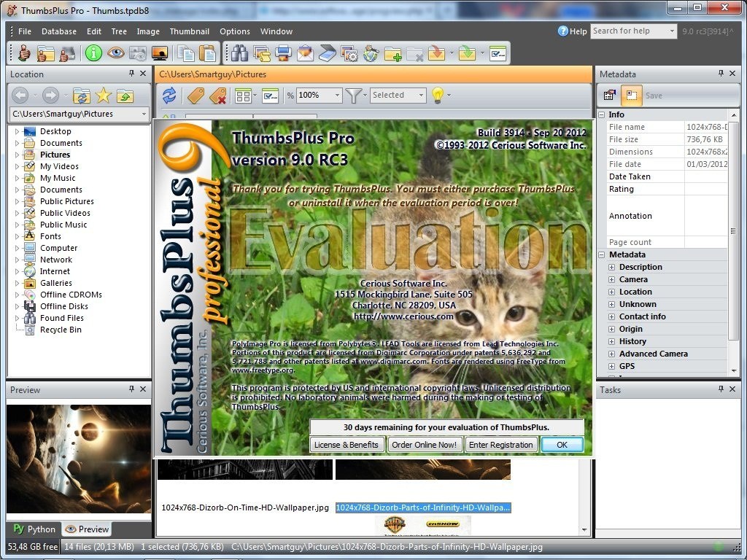
Task: Open the 100% zoom dropdown
Action: coord(337,96)
